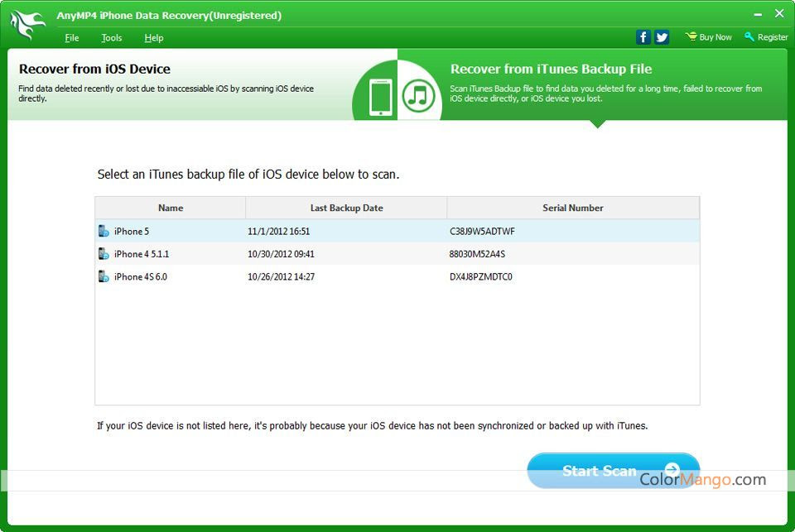Click serial number 88030M52A4S
The image size is (795, 532).
click(x=477, y=254)
